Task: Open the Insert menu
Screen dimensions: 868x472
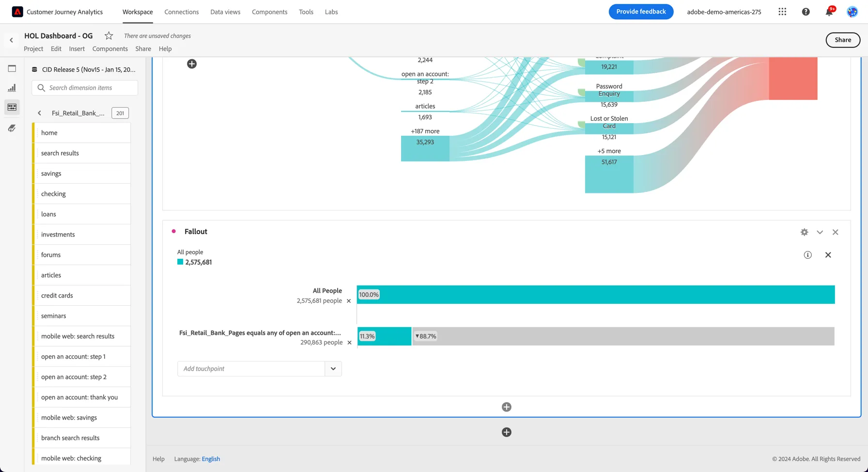Action: click(77, 48)
